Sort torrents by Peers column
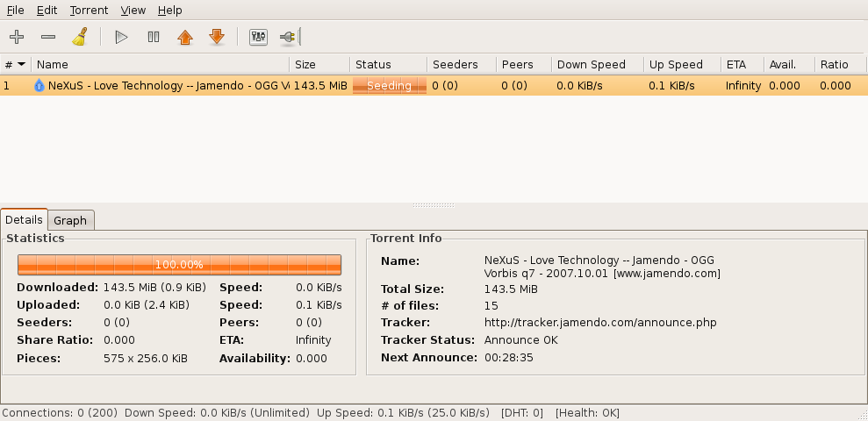This screenshot has height=421, width=868. click(524, 64)
